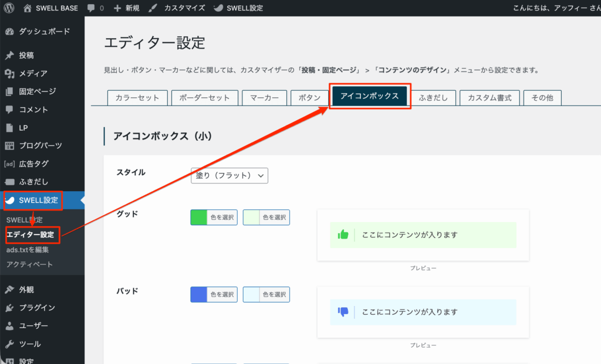Image resolution: width=601 pixels, height=364 pixels.
Task: Open 投稿 via the pin icon
Action: point(11,55)
